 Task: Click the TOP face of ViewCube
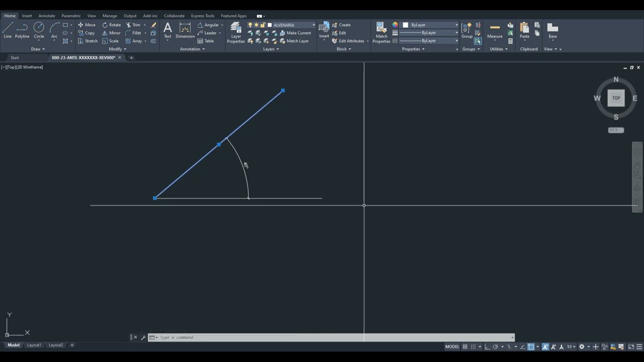click(616, 98)
